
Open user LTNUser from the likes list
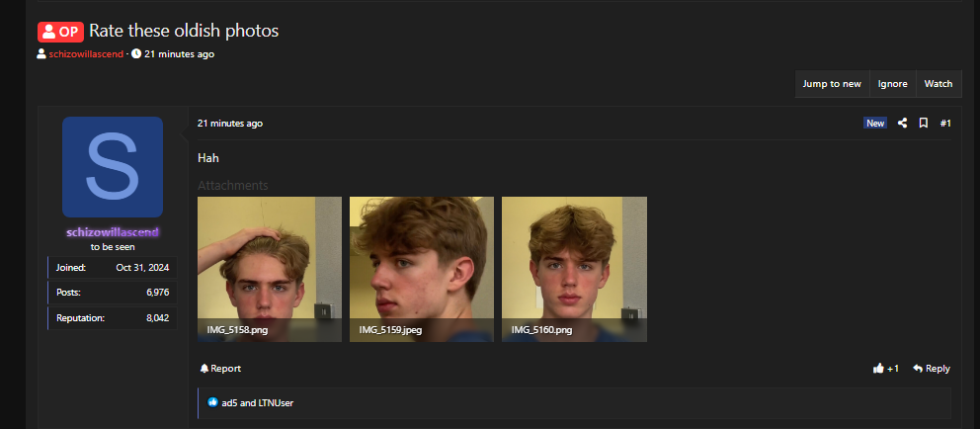276,402
